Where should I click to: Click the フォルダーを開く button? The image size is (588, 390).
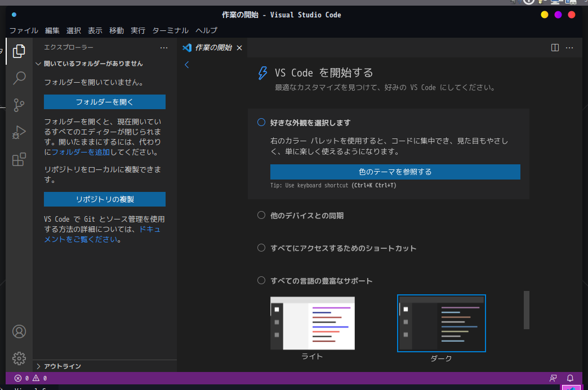click(105, 102)
